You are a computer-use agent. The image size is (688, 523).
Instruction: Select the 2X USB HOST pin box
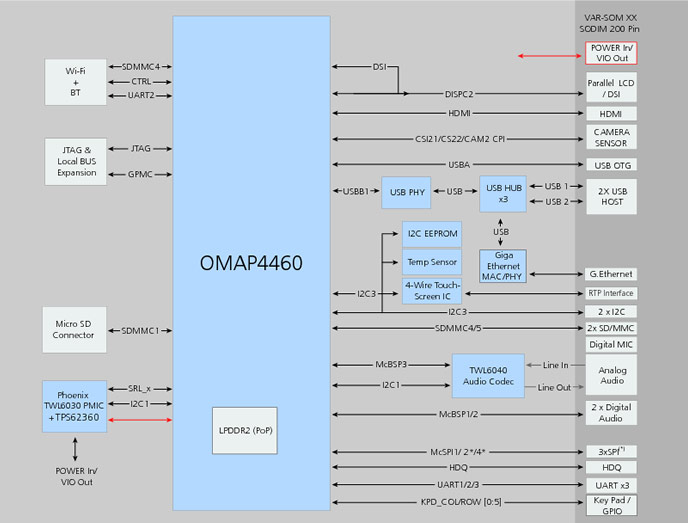(611, 197)
